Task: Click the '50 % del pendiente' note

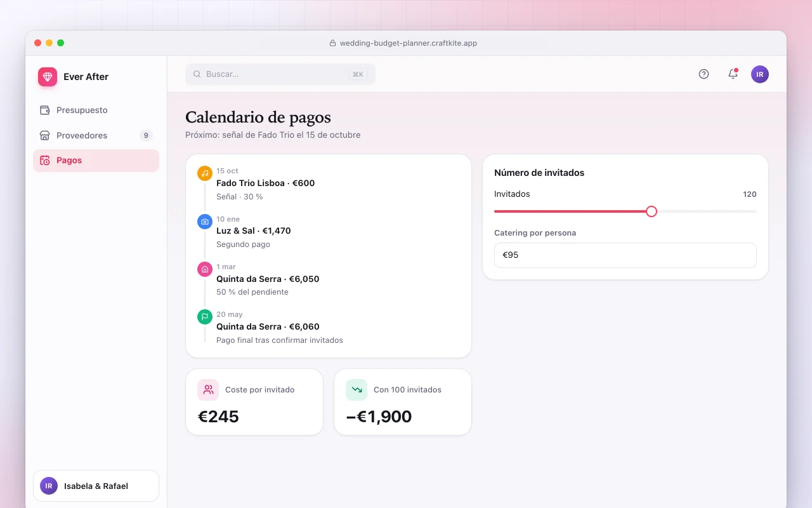Action: 252,292
